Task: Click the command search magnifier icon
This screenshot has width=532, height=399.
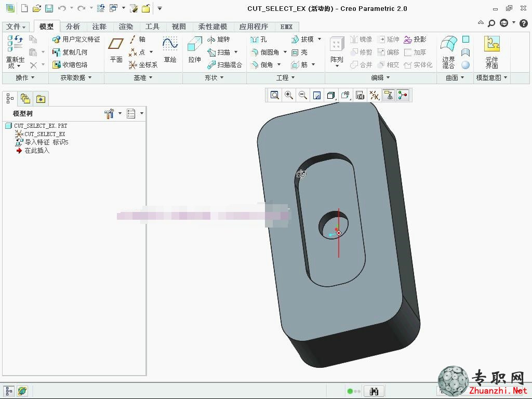Action: 491,23
